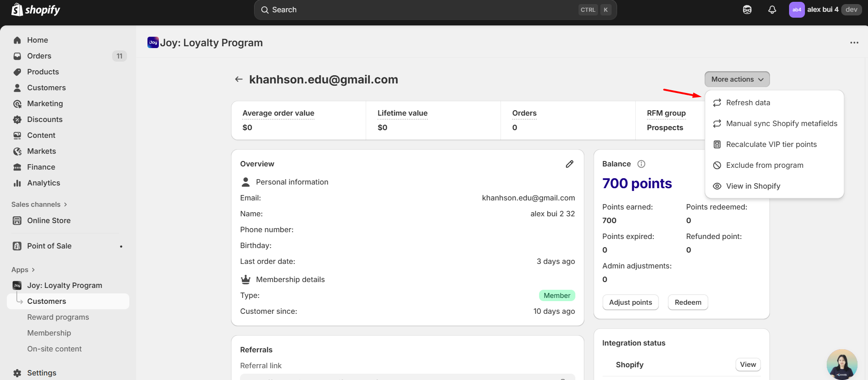Choose Exclude from program option
Viewport: 868px width, 380px height.
click(765, 166)
